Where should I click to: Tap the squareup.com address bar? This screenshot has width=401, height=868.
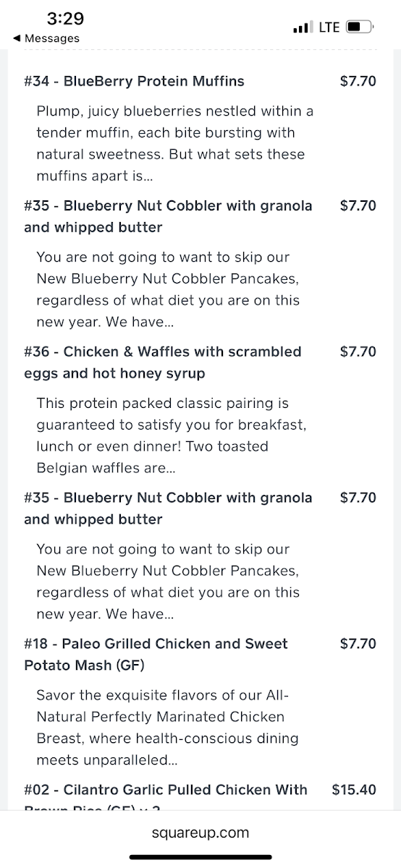pos(200,833)
